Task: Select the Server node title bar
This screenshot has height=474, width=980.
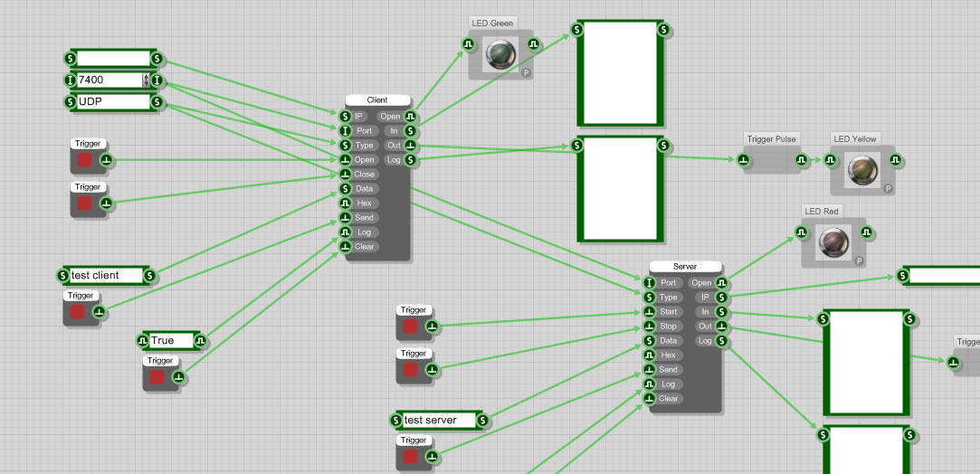Action: [x=685, y=267]
